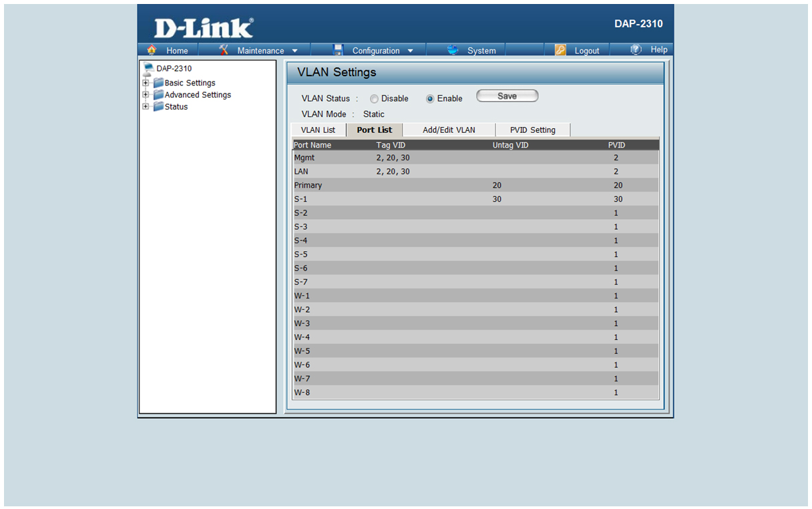Click the Primary port row
Viewport: 812px width, 509px height.
(x=475, y=185)
